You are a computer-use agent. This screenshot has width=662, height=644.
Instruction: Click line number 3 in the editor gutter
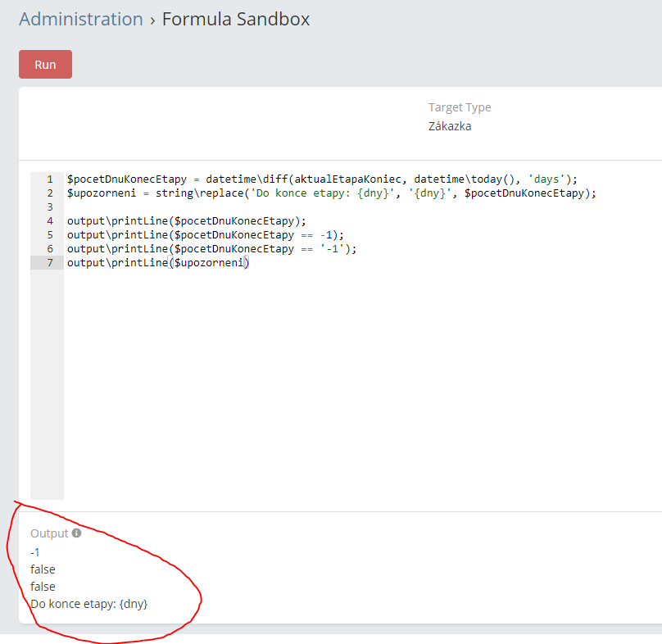pos(49,207)
